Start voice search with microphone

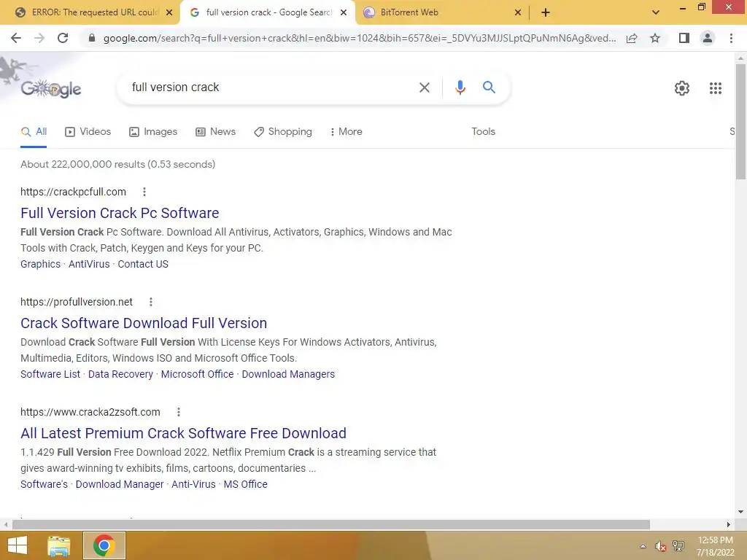460,87
